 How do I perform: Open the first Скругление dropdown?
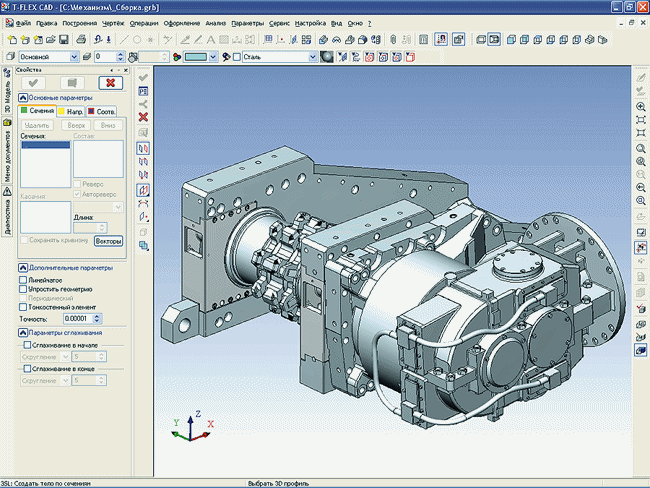point(65,357)
